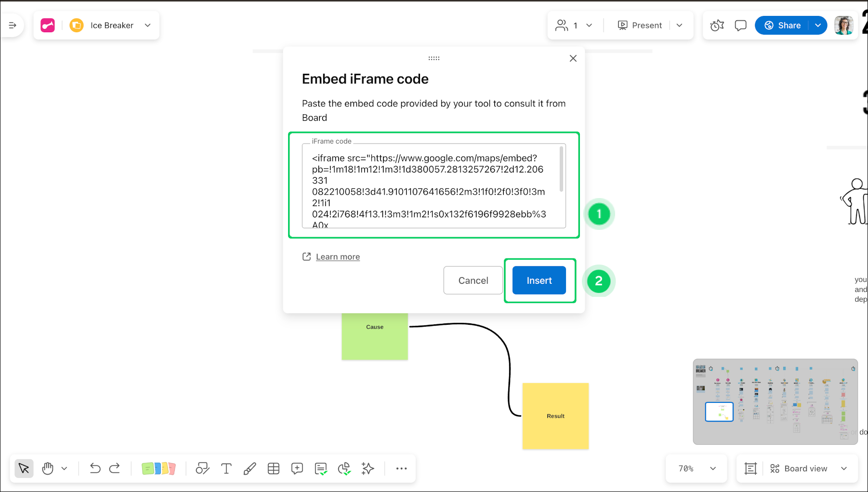Click Present in the top bar

click(640, 26)
